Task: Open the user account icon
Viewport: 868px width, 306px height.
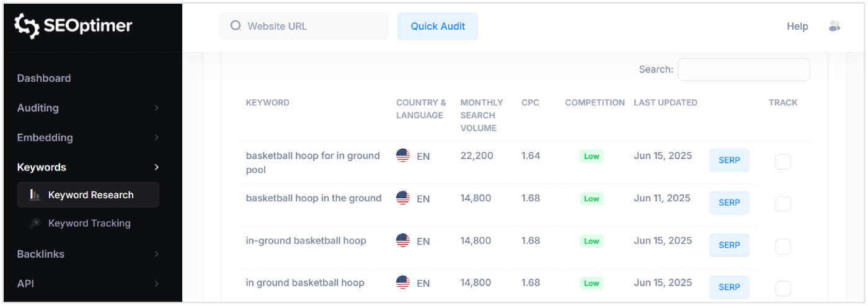Action: coord(834,26)
